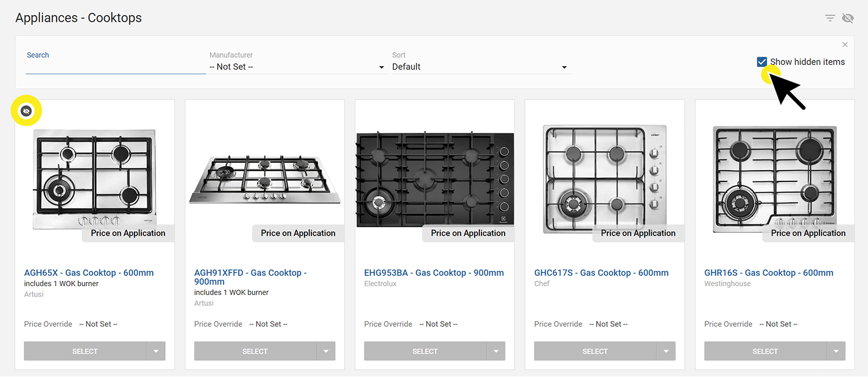Toggle the hidden-items eye icon in header

tap(848, 18)
